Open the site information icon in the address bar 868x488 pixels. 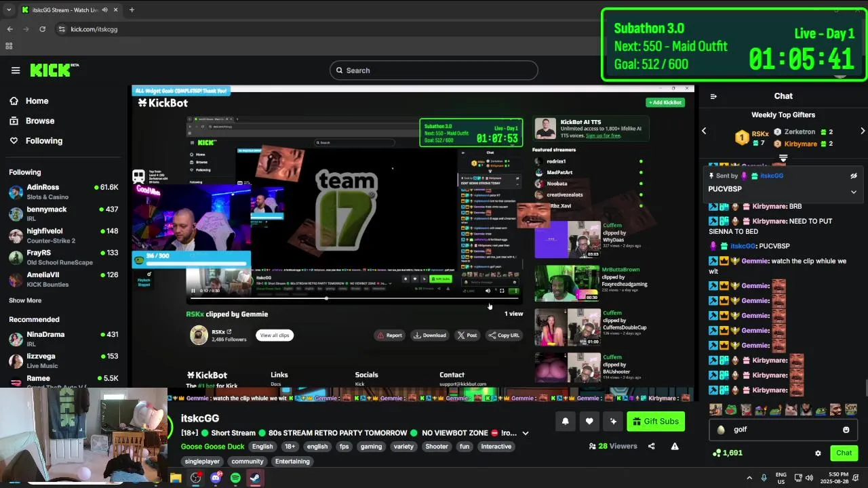[62, 29]
